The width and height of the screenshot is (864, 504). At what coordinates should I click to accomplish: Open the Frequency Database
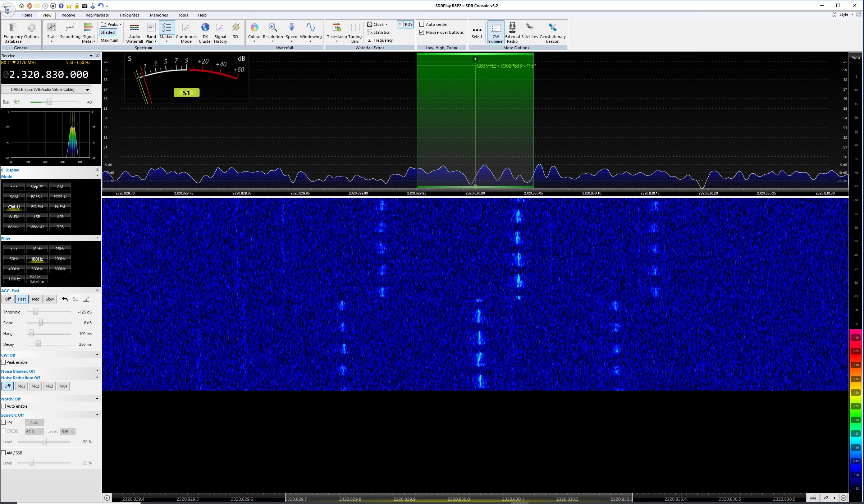pyautogui.click(x=13, y=32)
